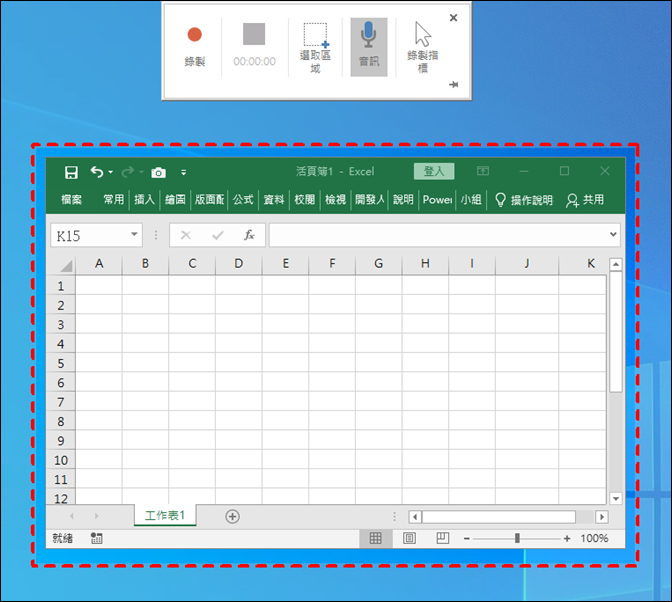Undo the last action in Excel
This screenshot has height=602, width=672.
tap(97, 172)
